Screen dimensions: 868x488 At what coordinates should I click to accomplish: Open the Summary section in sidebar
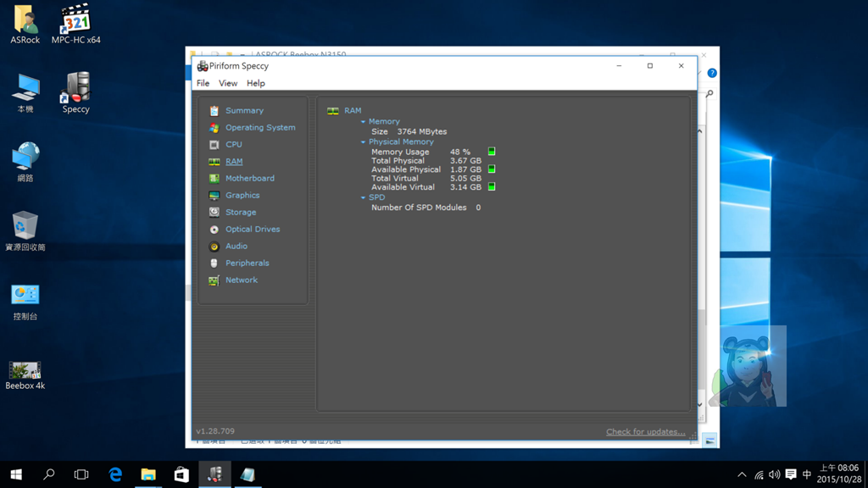pos(244,111)
